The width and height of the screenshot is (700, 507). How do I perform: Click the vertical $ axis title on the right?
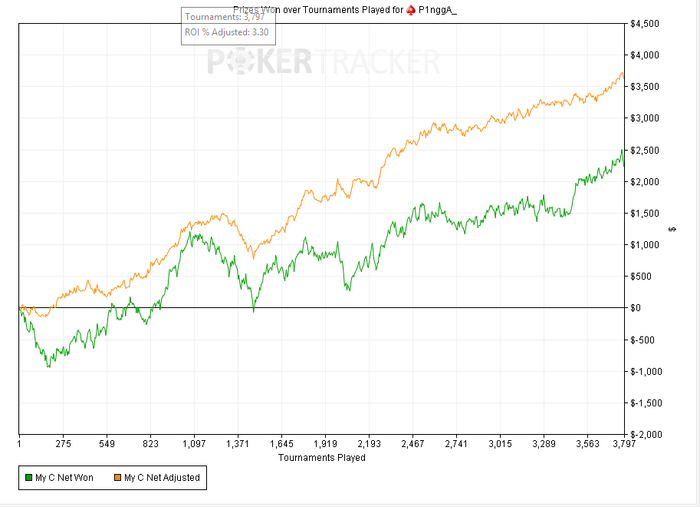672,229
